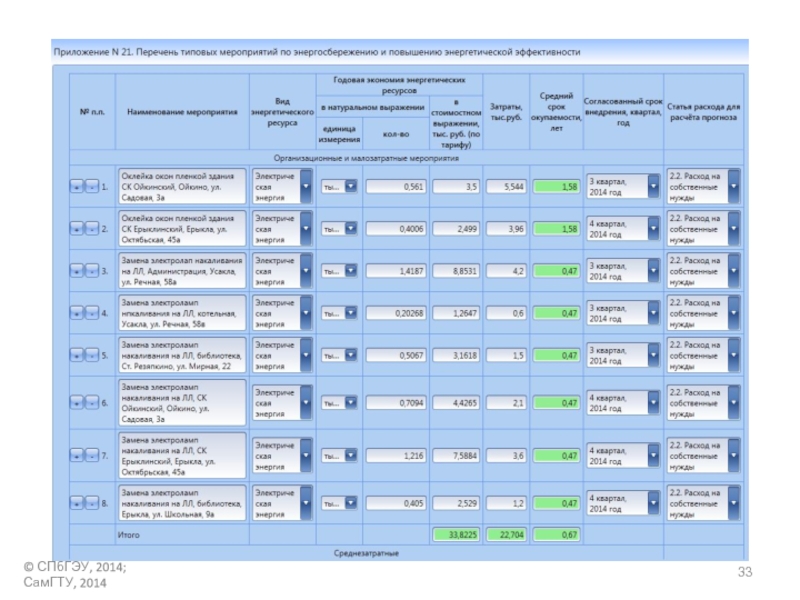
Task: Click the 'Наименование мероприятия' column header
Action: [181, 113]
